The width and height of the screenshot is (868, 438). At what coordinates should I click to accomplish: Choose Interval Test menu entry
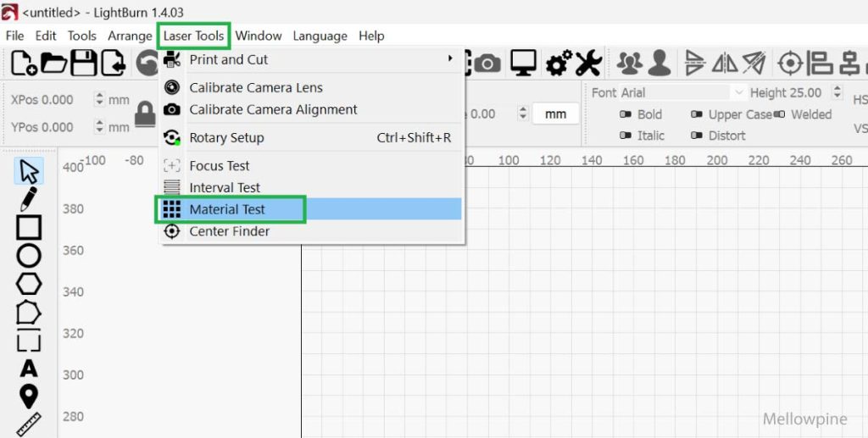(312, 187)
